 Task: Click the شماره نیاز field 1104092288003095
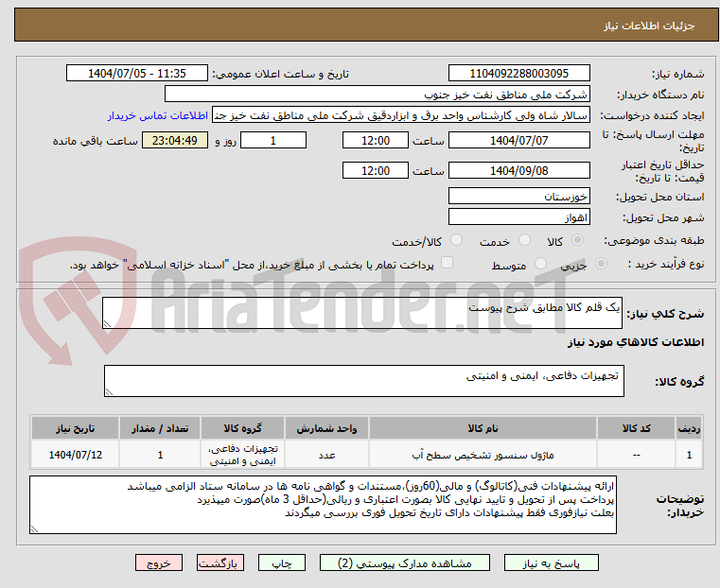(518, 74)
